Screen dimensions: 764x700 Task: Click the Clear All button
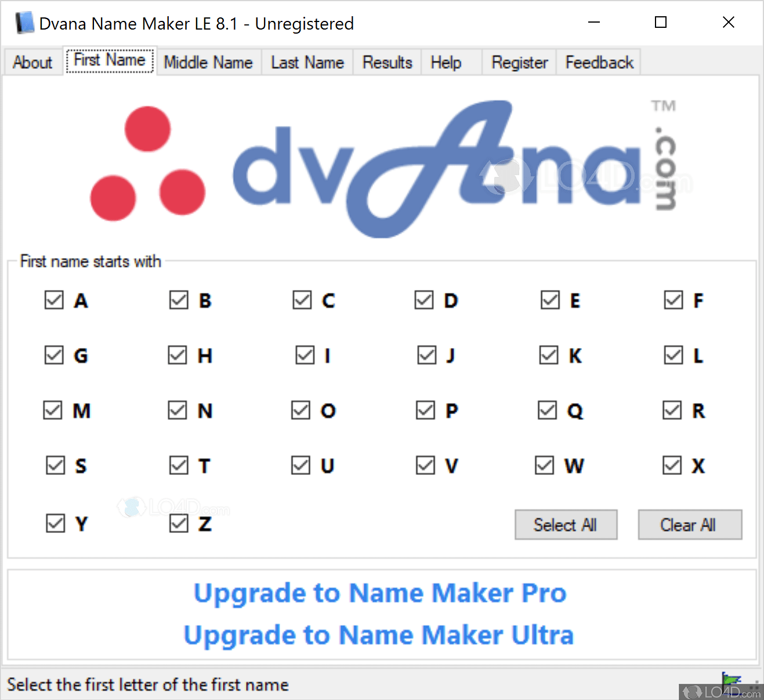click(690, 525)
